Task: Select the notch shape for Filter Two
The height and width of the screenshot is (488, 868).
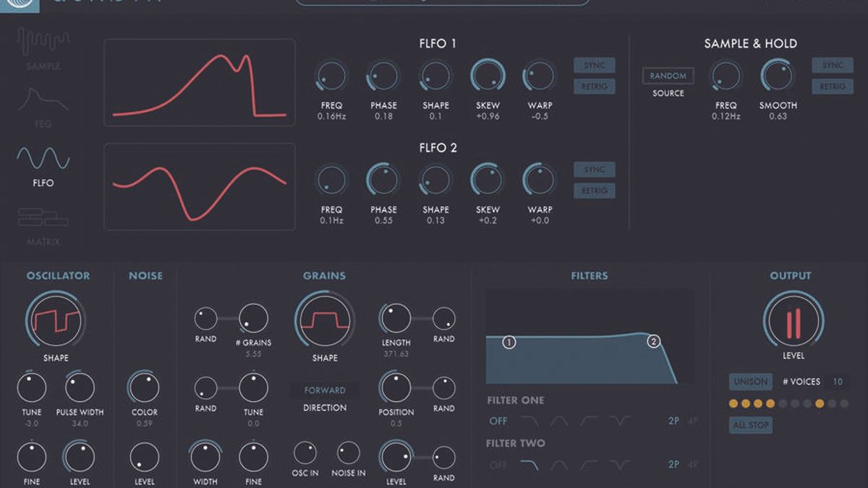Action: [x=620, y=464]
